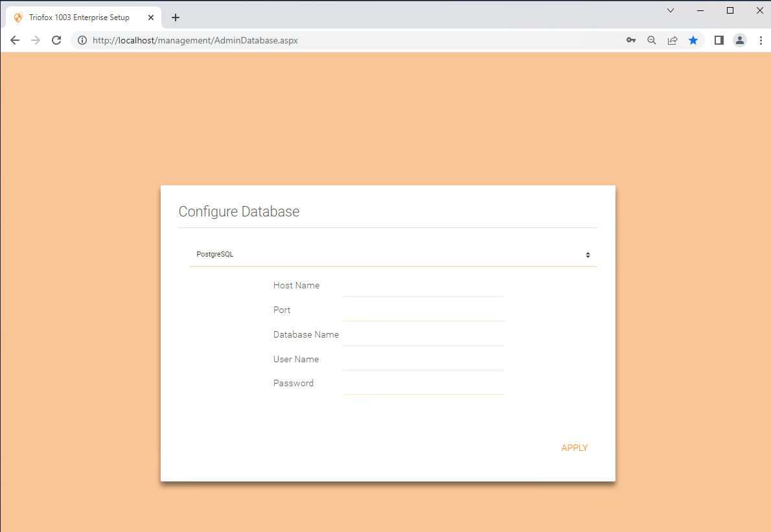Screen dimensions: 771x532
Task: Share this page icon
Action: [x=672, y=40]
